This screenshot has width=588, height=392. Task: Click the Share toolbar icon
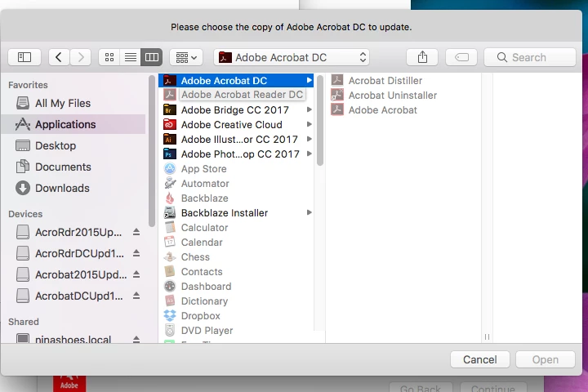pyautogui.click(x=422, y=57)
